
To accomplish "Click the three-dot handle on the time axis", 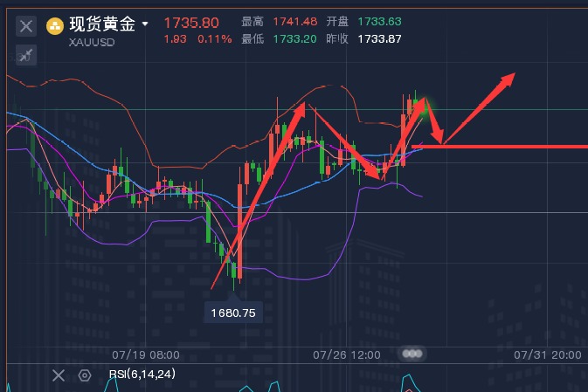I will click(x=413, y=354).
